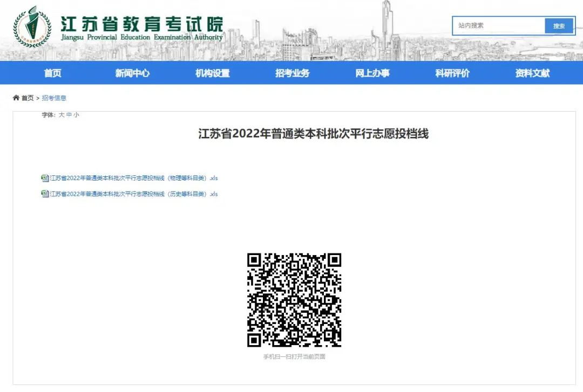Open the 机构设置 navigation menu item
This screenshot has height=392, width=583.
coord(213,73)
